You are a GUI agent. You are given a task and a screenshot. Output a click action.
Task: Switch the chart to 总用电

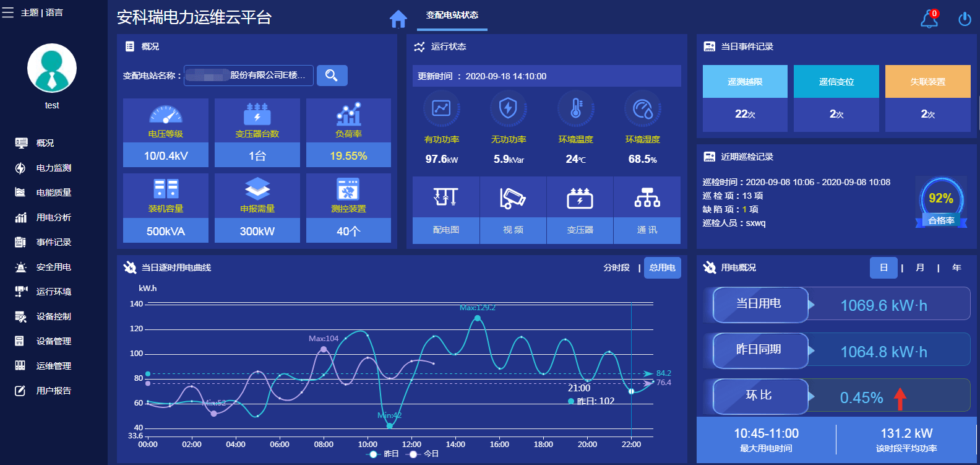[x=663, y=267]
